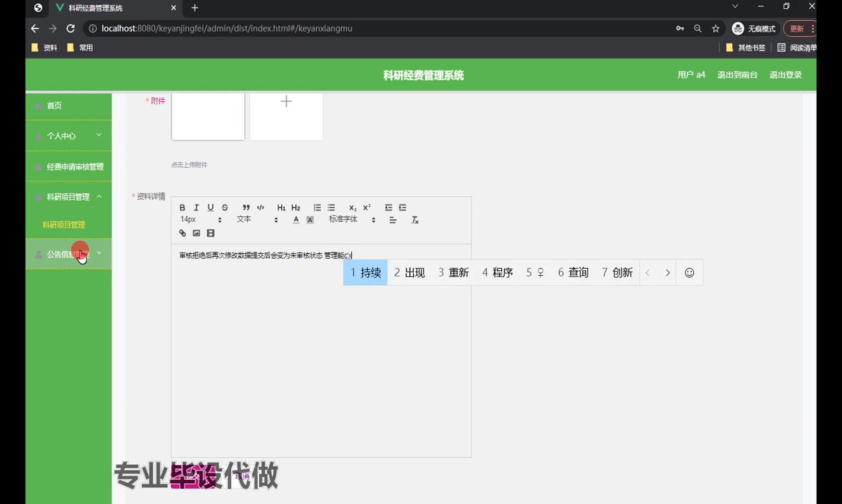Toggle strikethrough formatting in editor
Viewport: 842px width, 504px height.
click(x=225, y=208)
